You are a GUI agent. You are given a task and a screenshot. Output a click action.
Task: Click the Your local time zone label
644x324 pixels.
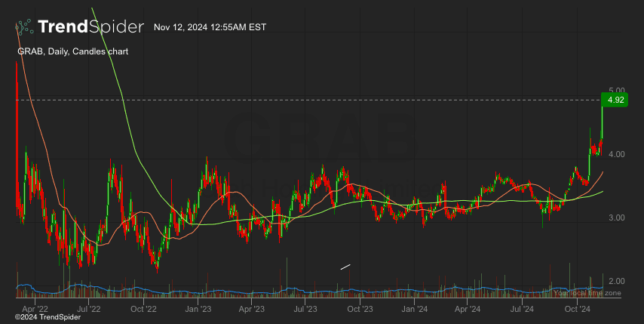click(x=587, y=292)
